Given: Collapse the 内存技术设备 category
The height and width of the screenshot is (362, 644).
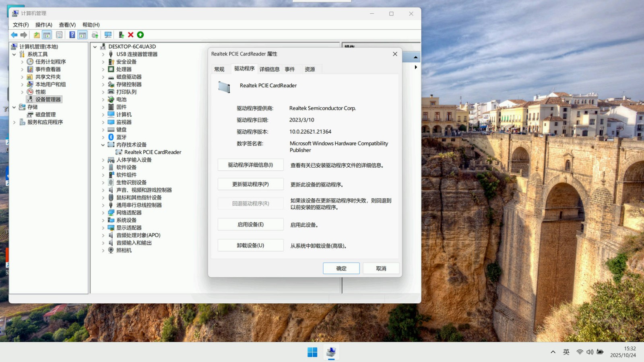Looking at the screenshot, I should (x=103, y=145).
